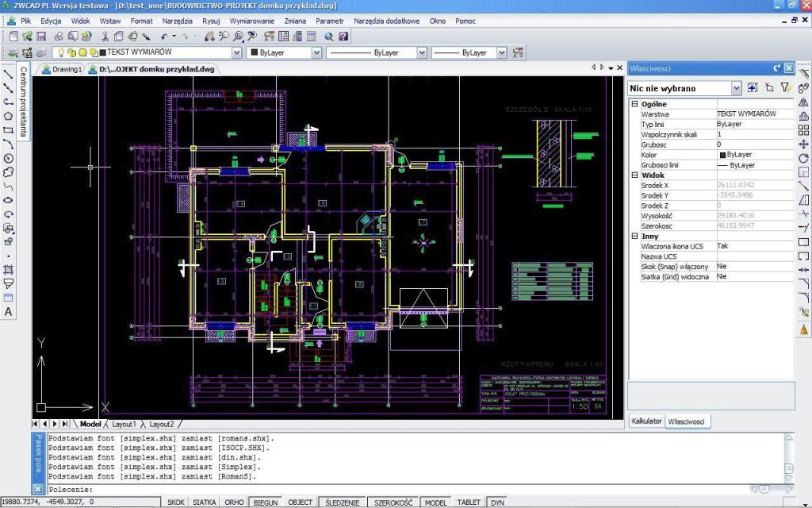Toggle ORHO mode in status bar
The image size is (812, 508).
tap(234, 502)
